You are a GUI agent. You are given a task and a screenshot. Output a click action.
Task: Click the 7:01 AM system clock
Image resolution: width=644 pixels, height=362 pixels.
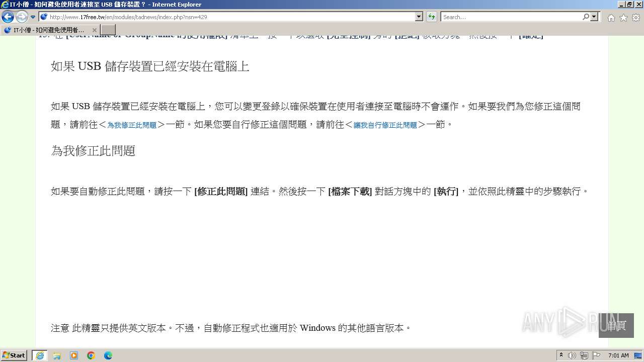click(618, 355)
